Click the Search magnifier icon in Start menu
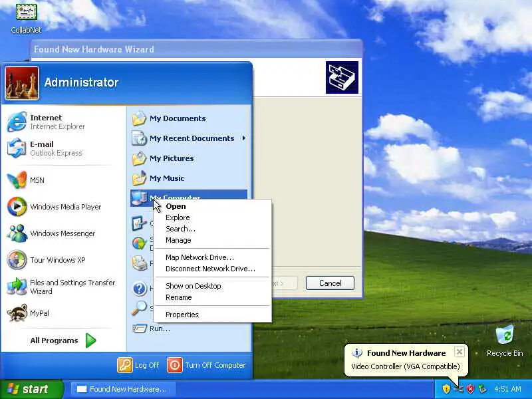This screenshot has height=399, width=532. (139, 308)
